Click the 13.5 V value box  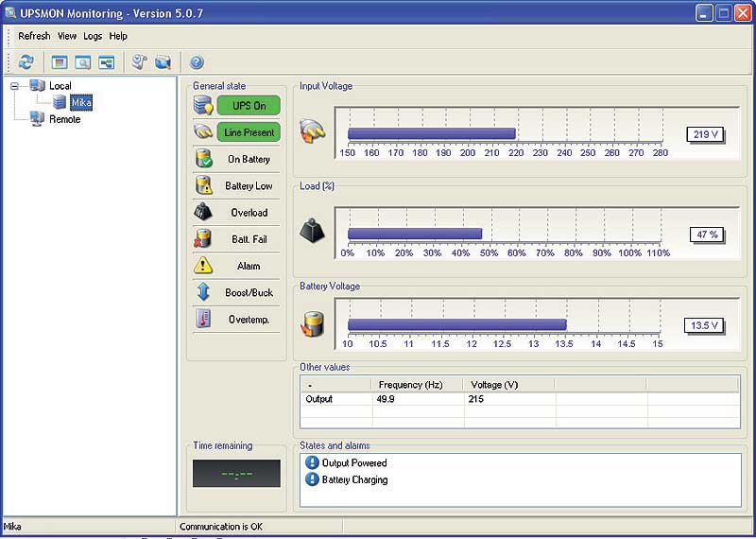click(x=704, y=325)
